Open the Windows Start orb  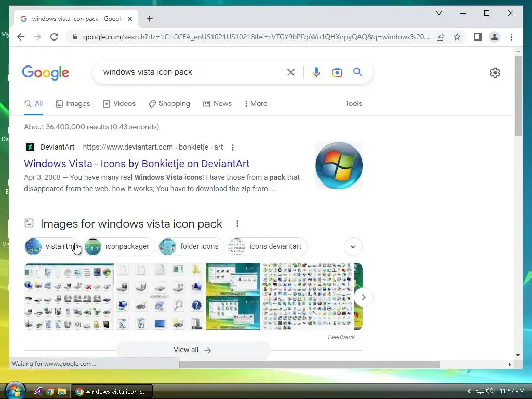pyautogui.click(x=15, y=391)
